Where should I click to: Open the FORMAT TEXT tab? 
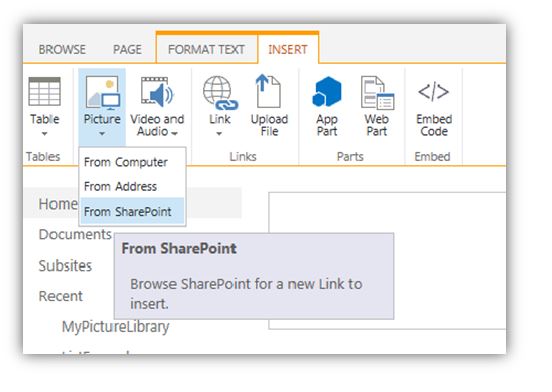[x=206, y=50]
